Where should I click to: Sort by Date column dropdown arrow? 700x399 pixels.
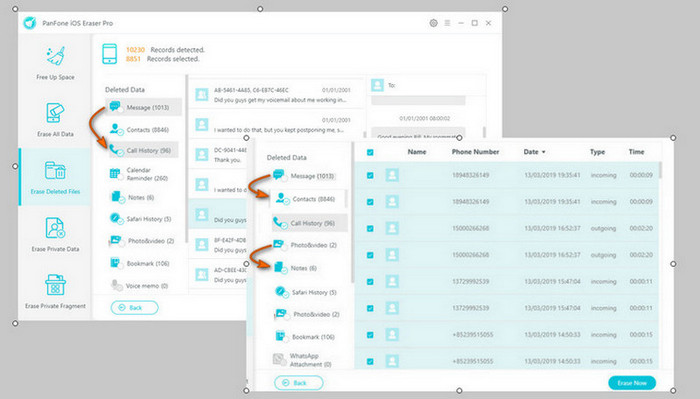(544, 152)
